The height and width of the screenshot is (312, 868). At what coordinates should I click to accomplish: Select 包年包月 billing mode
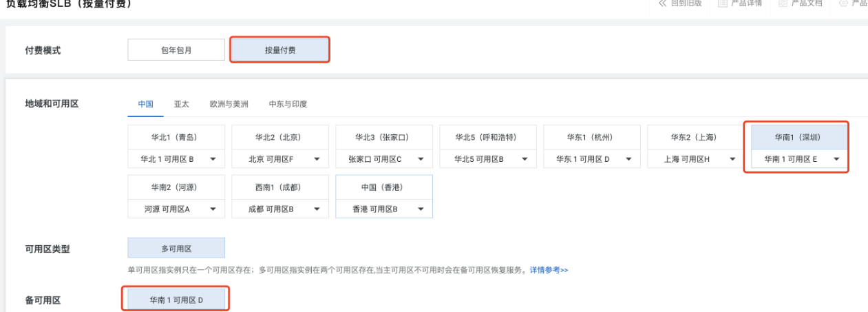tap(176, 50)
